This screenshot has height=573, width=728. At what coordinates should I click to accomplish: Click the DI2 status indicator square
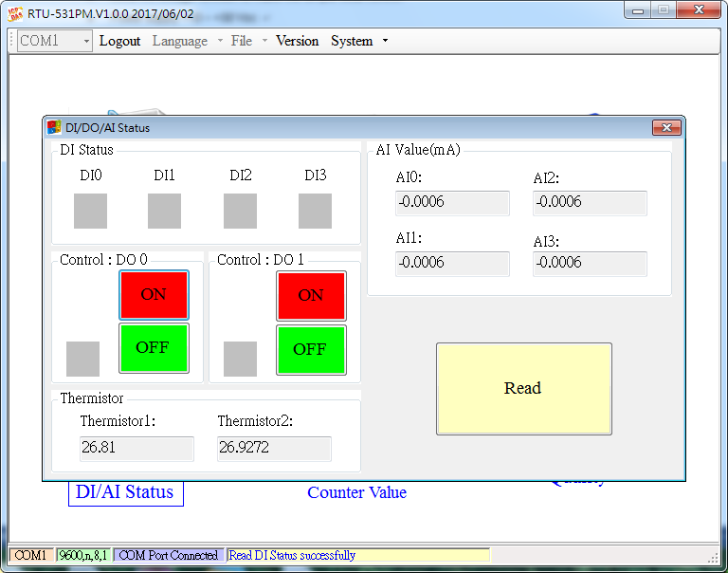240,211
